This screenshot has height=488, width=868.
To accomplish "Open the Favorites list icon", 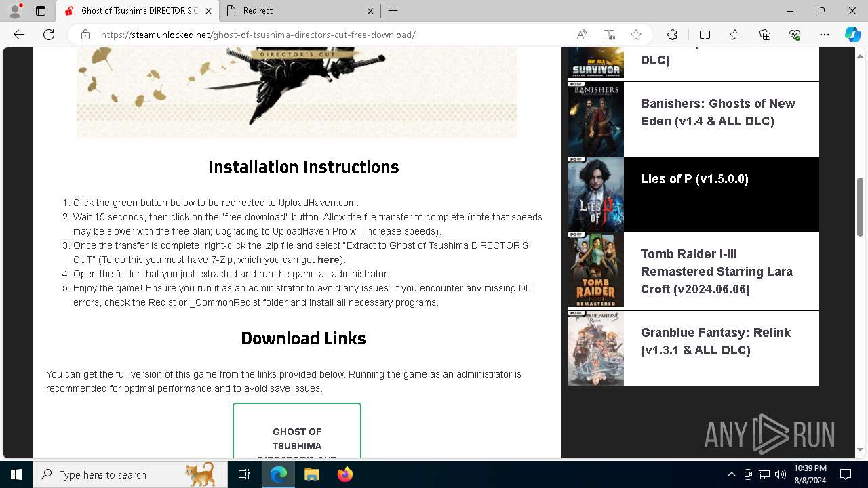I will (x=735, y=35).
